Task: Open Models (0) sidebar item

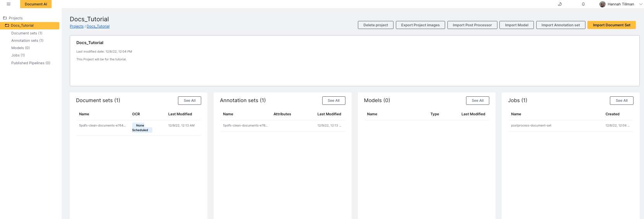Action: click(x=21, y=48)
